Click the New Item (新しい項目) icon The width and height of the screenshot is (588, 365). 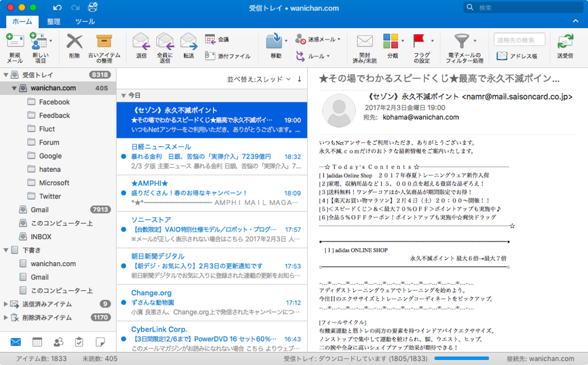[38, 41]
